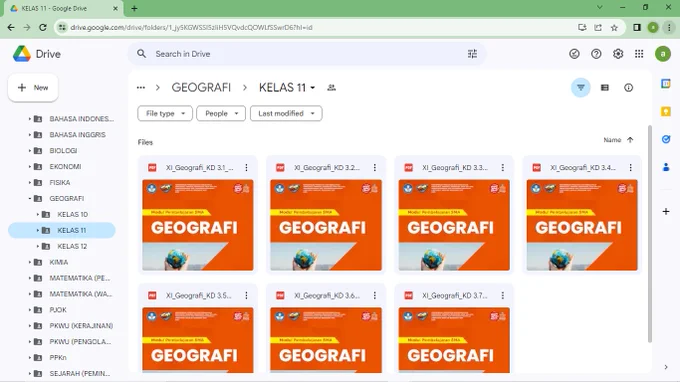Screen dimensions: 680x382
Task: Show folder details info icon
Action: click(x=628, y=88)
